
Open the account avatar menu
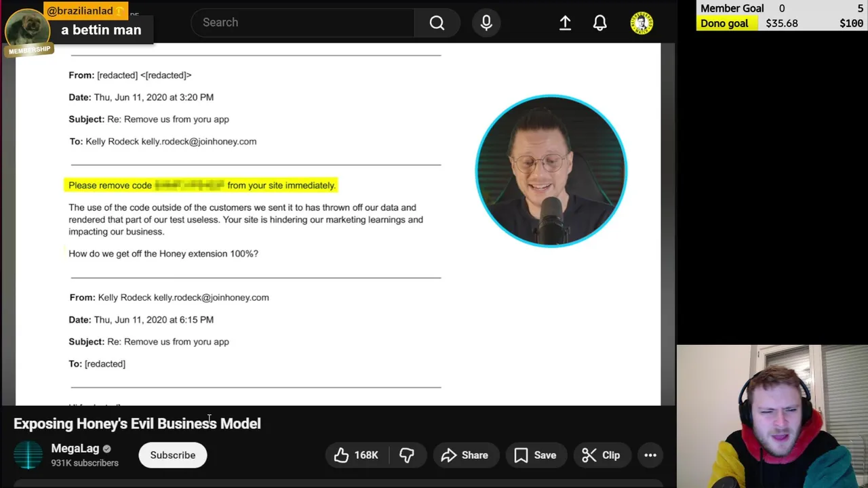(x=642, y=23)
